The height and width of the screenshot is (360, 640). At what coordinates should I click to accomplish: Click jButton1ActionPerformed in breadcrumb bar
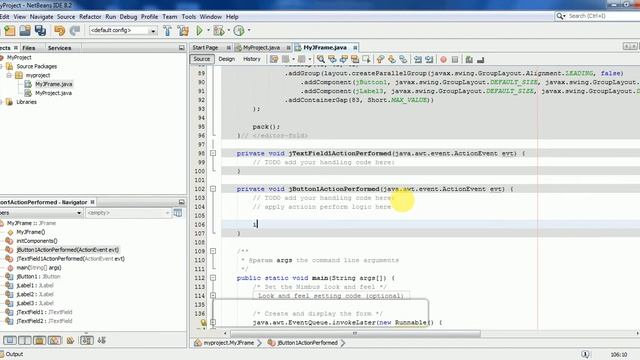pyautogui.click(x=307, y=343)
